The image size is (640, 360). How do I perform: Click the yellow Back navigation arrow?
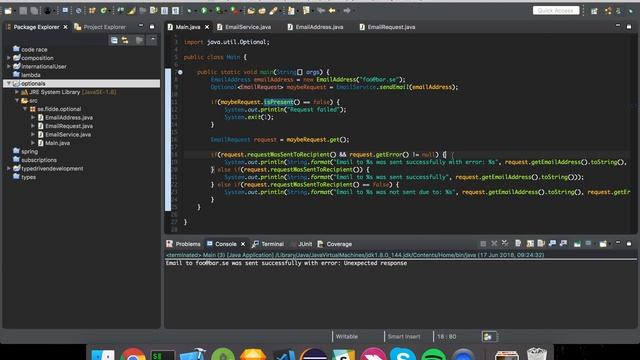[x=332, y=11]
